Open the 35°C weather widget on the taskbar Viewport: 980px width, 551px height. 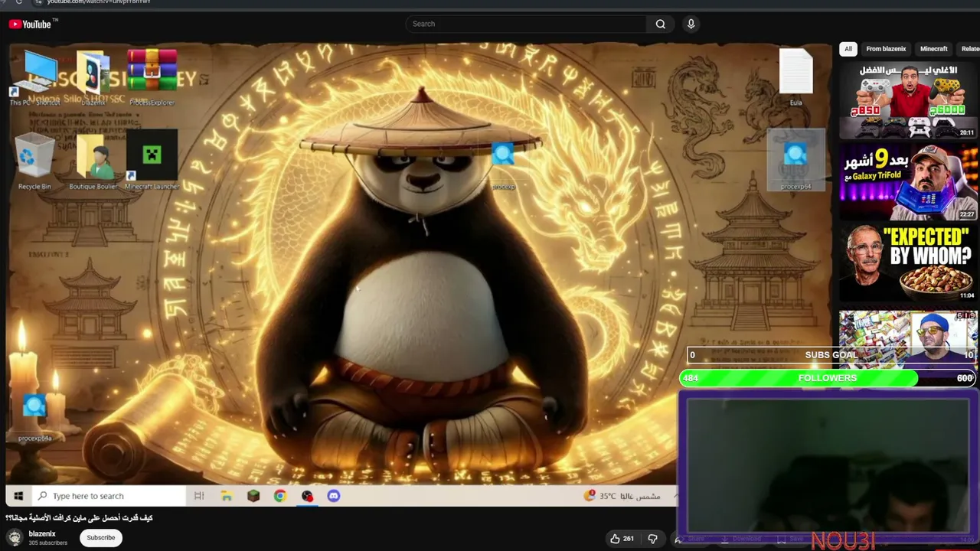(622, 496)
